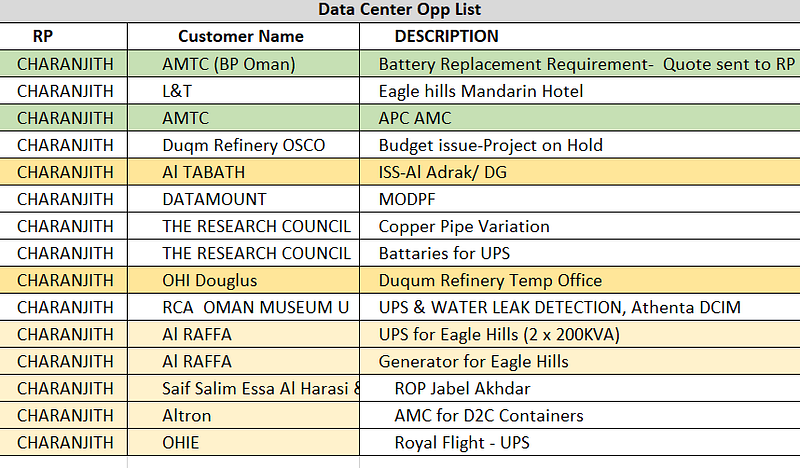Select the Customer Name header cell
The width and height of the screenshot is (800, 468).
coord(240,37)
